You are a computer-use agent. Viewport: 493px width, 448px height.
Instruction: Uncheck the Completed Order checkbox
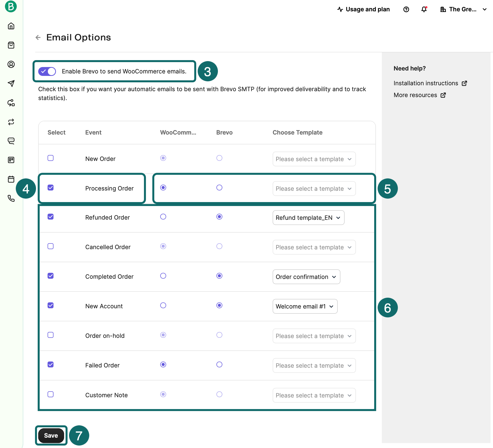click(51, 276)
